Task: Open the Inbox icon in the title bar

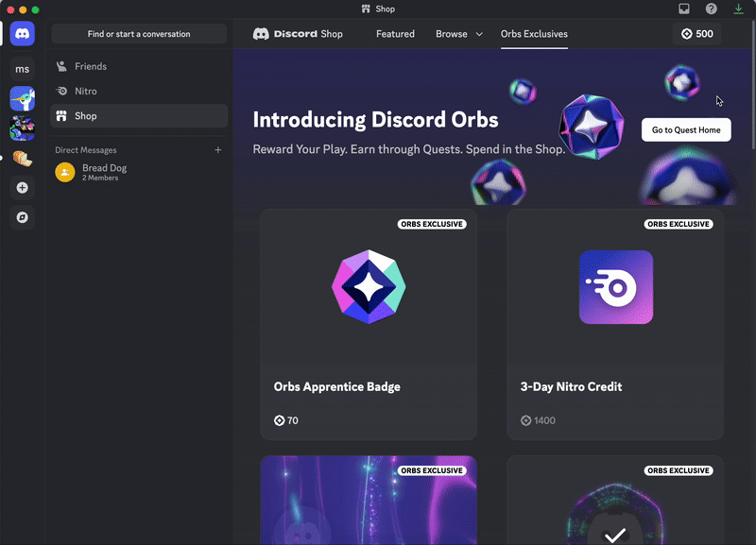Action: point(684,9)
